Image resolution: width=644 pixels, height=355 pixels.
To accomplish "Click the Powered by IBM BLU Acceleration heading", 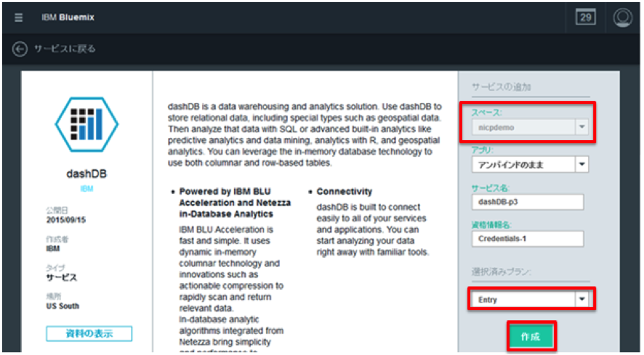I will coord(234,203).
